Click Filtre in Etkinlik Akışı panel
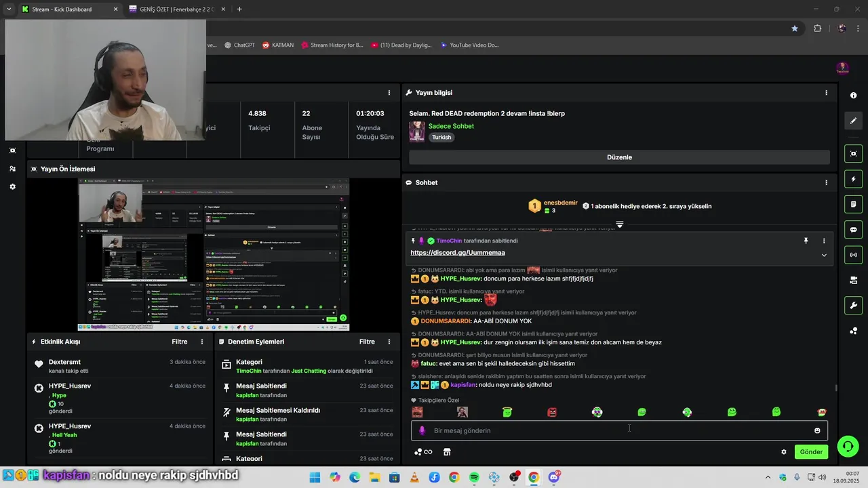This screenshot has width=868, height=488. [180, 342]
